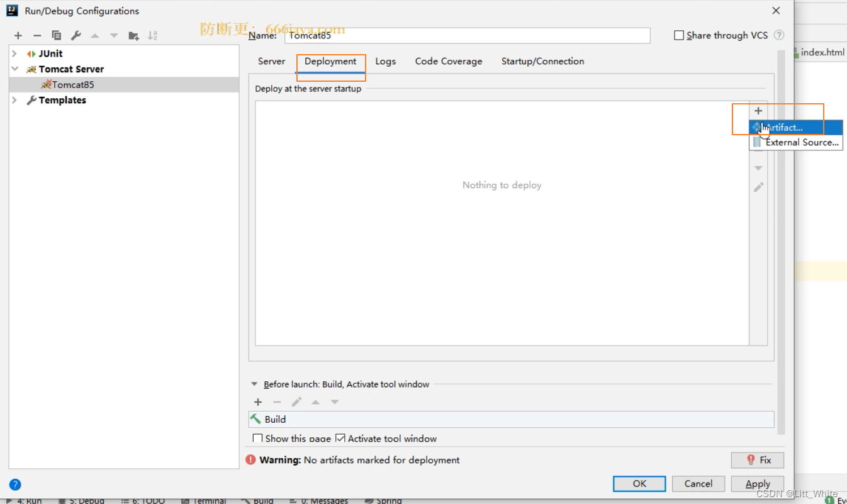Edit deployment item pencil icon
This screenshot has height=504, width=847.
758,187
